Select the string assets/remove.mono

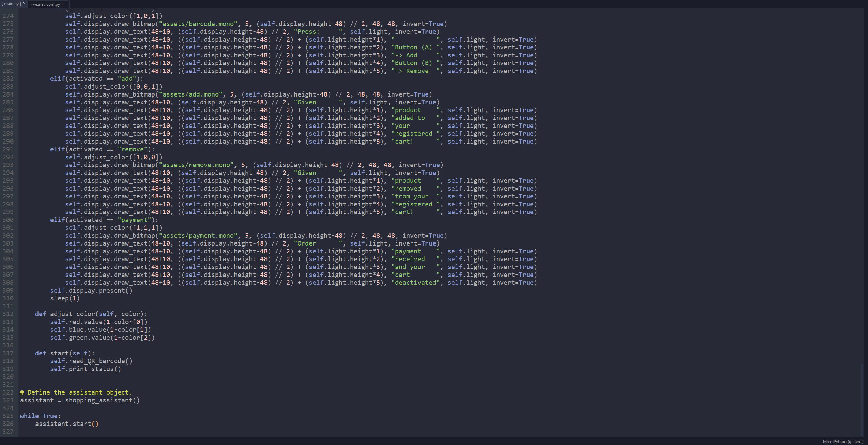(195, 165)
